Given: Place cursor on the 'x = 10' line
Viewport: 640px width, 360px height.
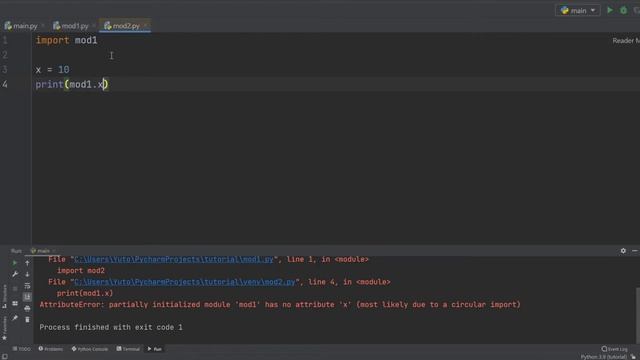Looking at the screenshot, I should click(52, 70).
